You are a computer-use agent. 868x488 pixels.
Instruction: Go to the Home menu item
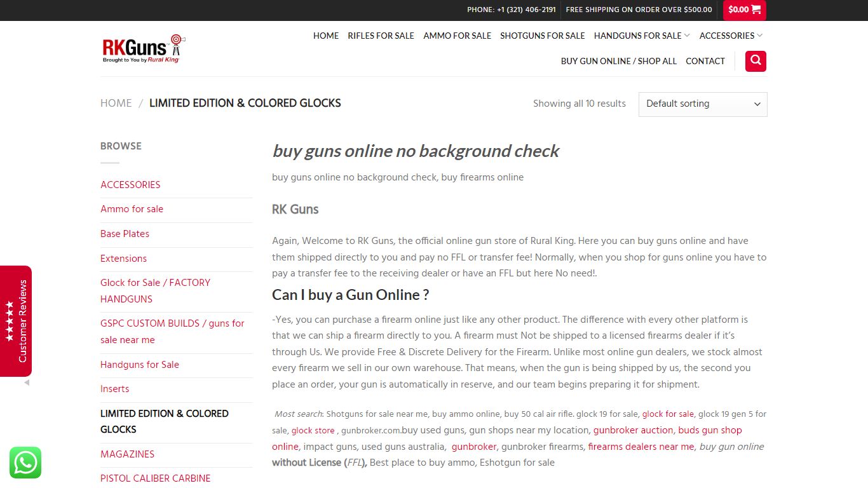pyautogui.click(x=326, y=36)
